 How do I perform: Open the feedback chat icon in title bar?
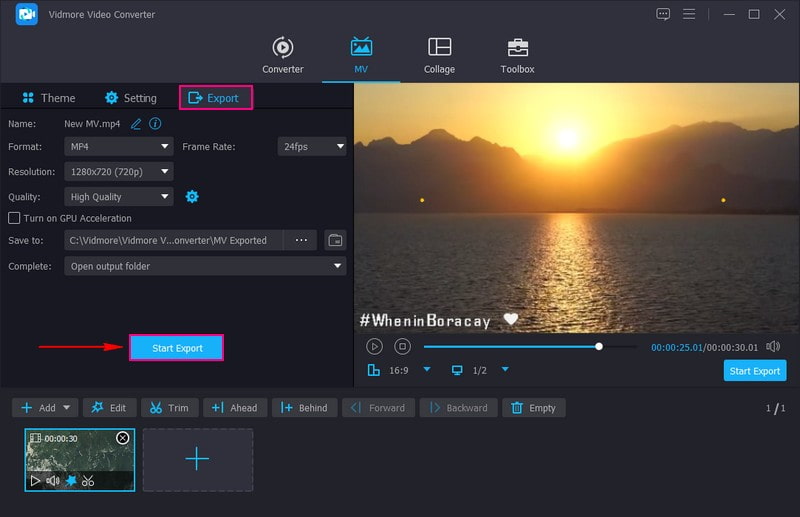click(663, 14)
